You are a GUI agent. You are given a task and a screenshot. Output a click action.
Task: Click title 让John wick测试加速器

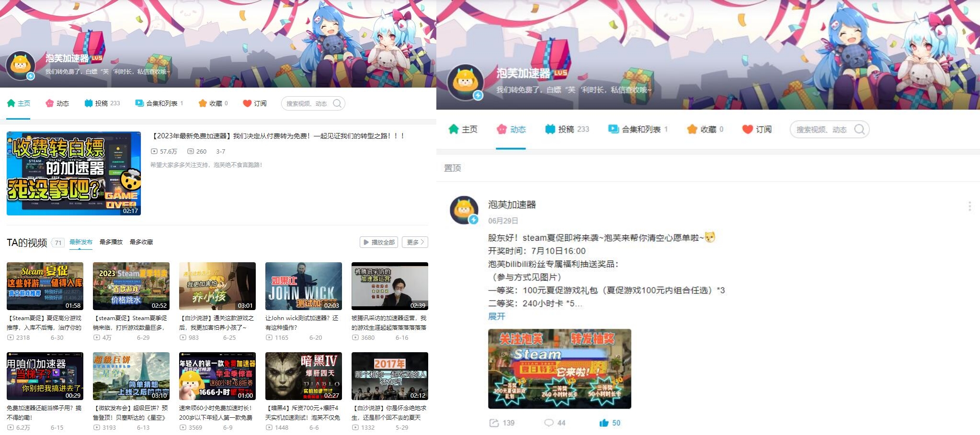[302, 323]
